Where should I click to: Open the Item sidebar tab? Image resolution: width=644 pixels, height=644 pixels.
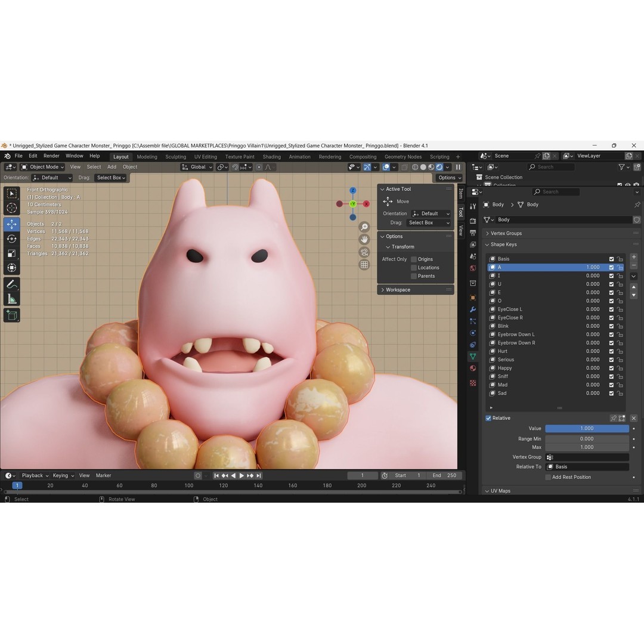coord(460,193)
